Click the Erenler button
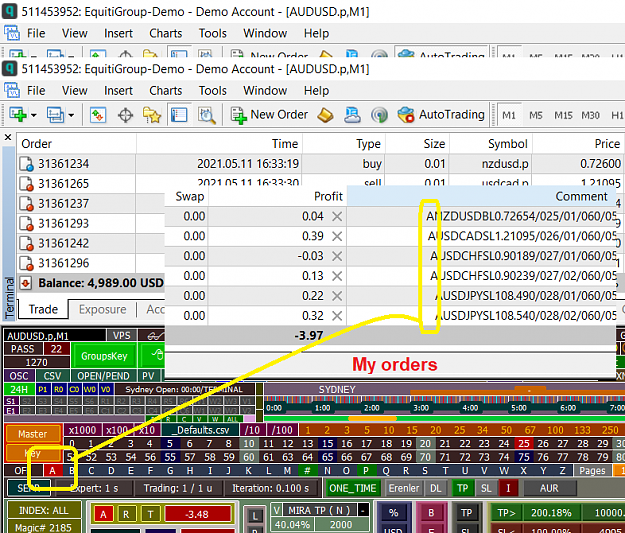Screen dimensions: 625x533 [404, 488]
